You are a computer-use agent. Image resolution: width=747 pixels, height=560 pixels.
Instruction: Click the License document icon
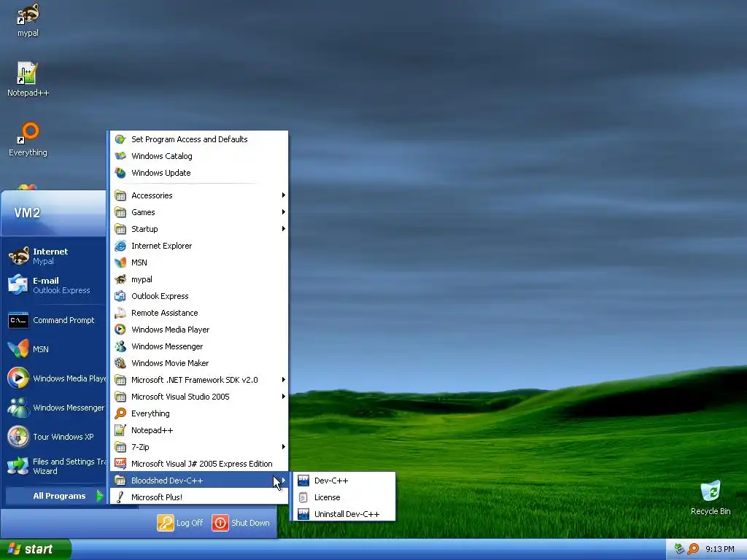[x=303, y=497]
